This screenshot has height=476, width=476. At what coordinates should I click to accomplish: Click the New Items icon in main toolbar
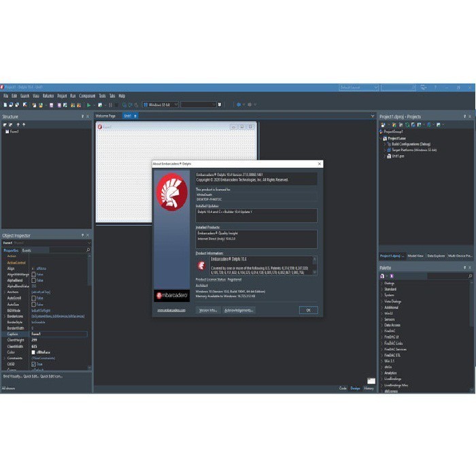click(x=5, y=105)
